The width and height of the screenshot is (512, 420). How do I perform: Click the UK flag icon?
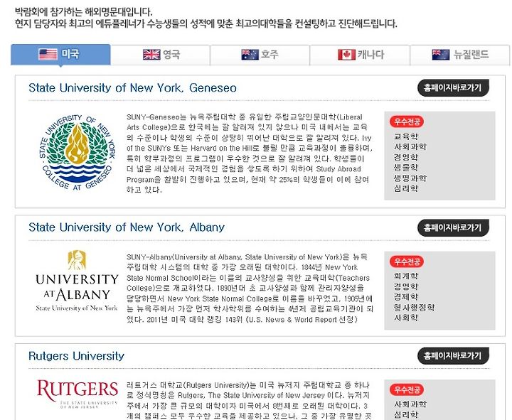coord(151,55)
